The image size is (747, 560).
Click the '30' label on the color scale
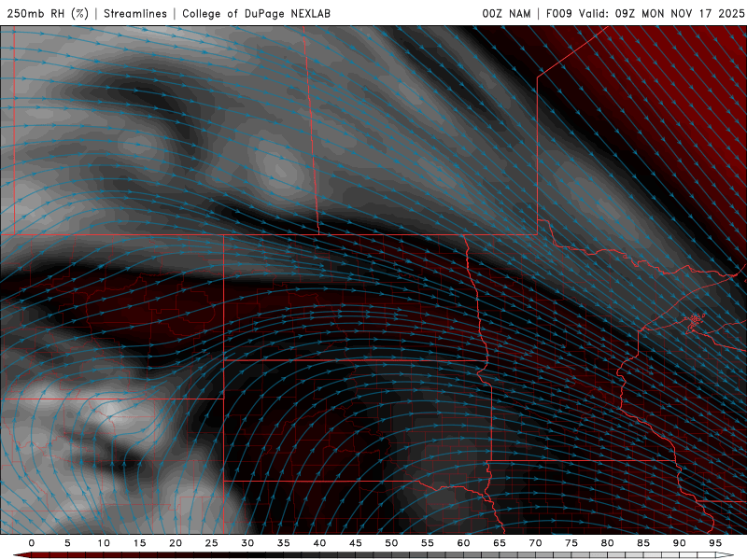coord(247,543)
